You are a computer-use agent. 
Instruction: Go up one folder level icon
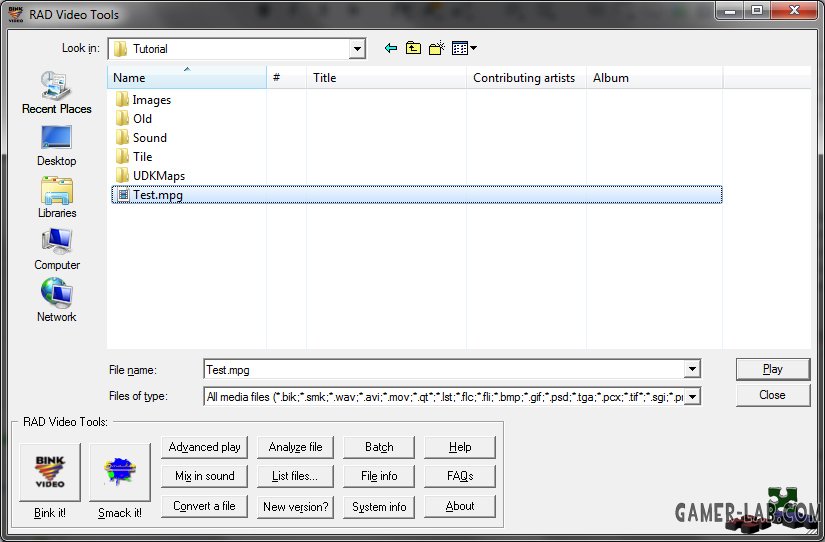click(x=414, y=48)
